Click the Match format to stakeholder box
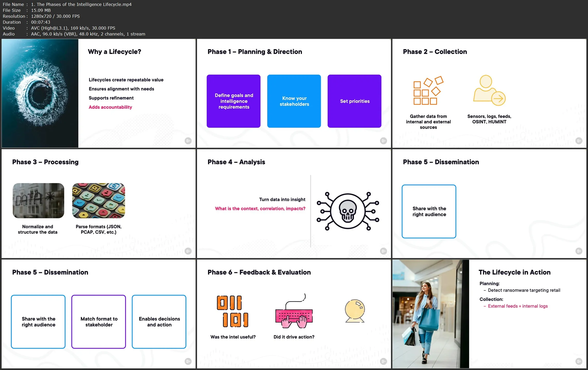Viewport: 588px width, 370px height. tap(99, 322)
